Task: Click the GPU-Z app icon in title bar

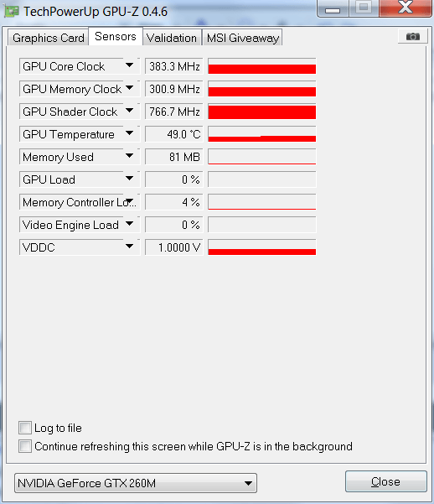Action: tap(12, 11)
